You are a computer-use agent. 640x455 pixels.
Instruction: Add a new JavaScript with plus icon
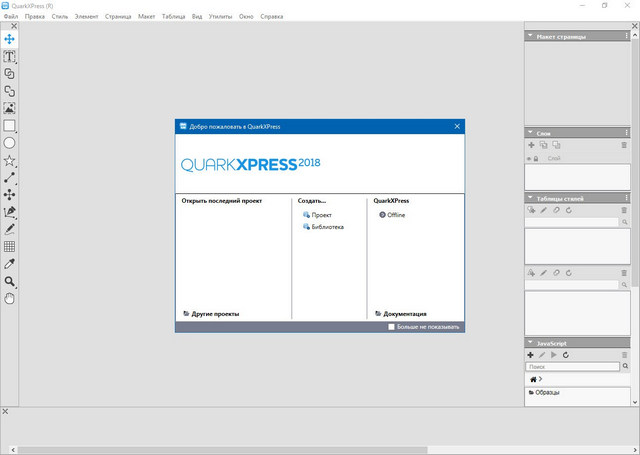point(531,355)
